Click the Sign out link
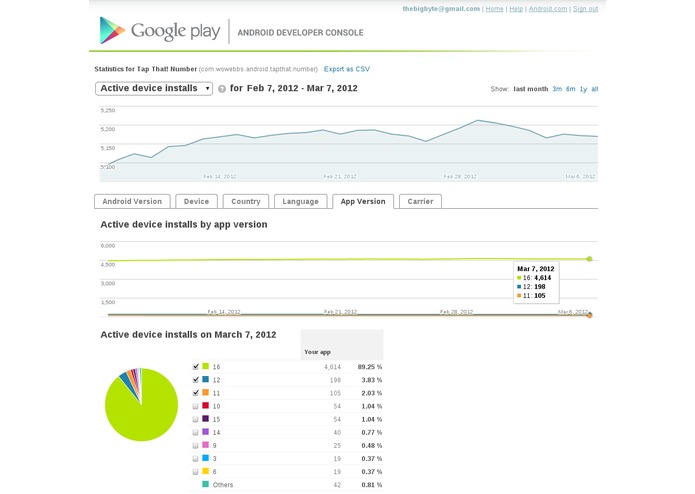This screenshot has height=494, width=695. [x=585, y=9]
